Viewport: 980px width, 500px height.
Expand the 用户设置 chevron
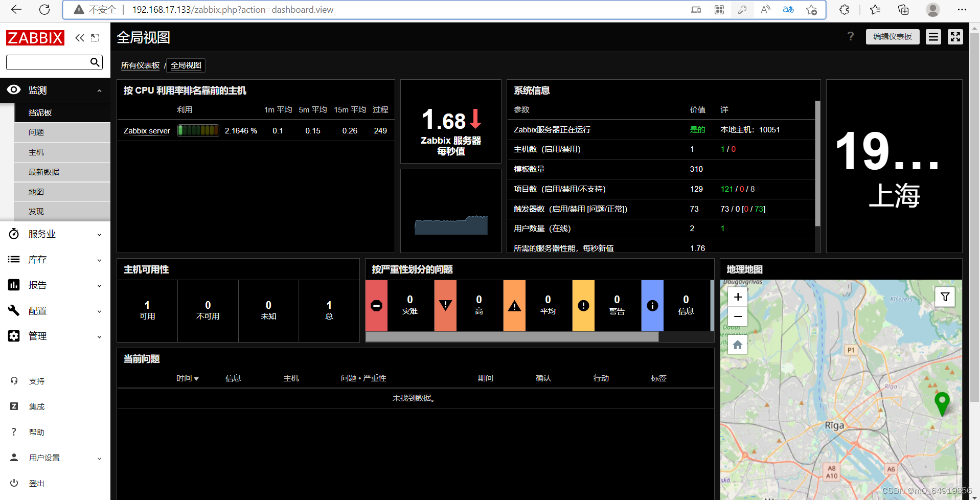100,459
